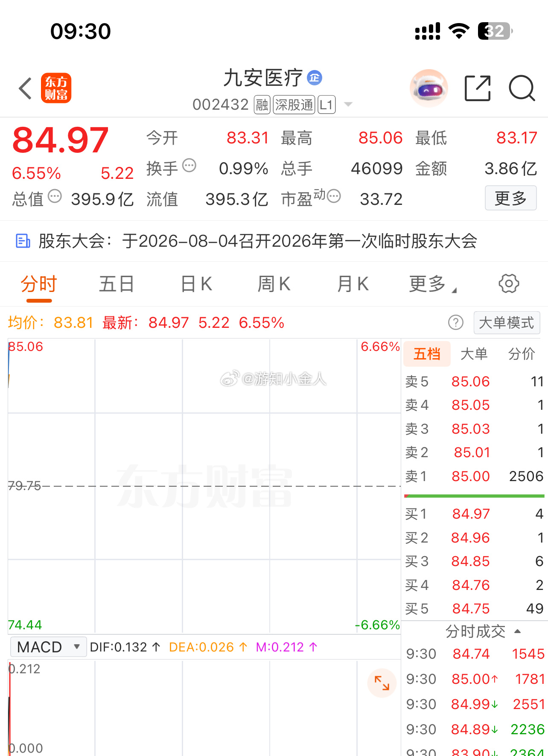This screenshot has height=756, width=548.
Task: Enable 大单模式 button
Action: point(507,323)
